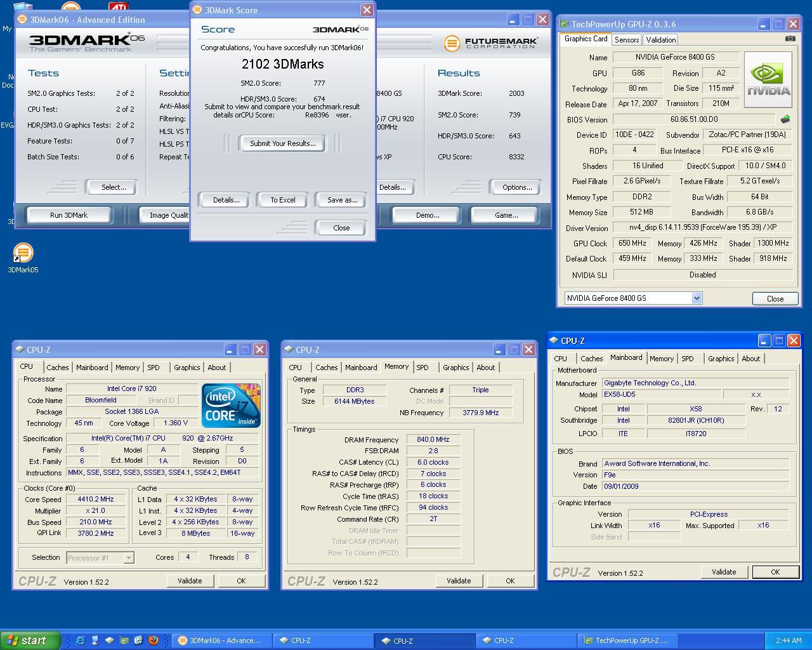Open the 3DMark05 desktop shortcut
This screenshot has height=650, width=812.
23,258
